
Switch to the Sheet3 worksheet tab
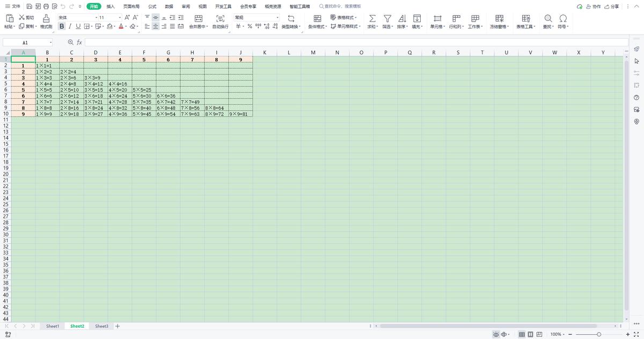coord(101,326)
